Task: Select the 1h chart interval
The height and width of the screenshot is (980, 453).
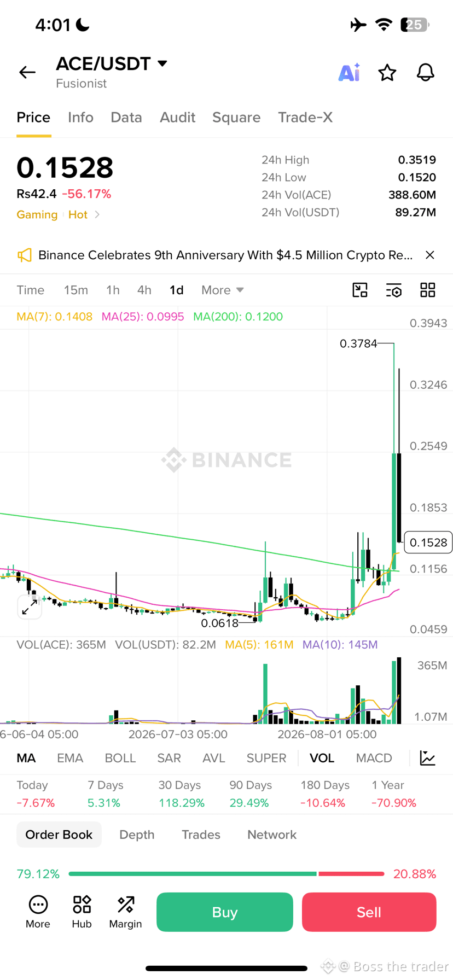Action: pos(113,290)
